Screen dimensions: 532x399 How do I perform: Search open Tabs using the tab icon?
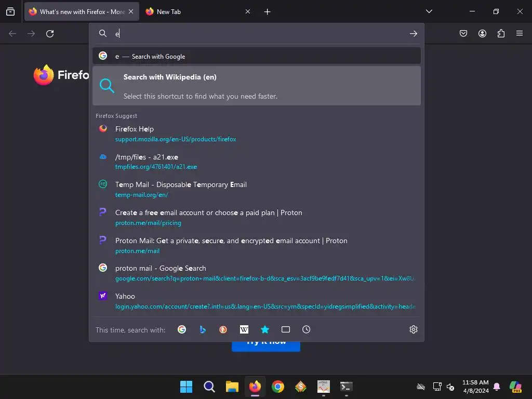coord(286,329)
